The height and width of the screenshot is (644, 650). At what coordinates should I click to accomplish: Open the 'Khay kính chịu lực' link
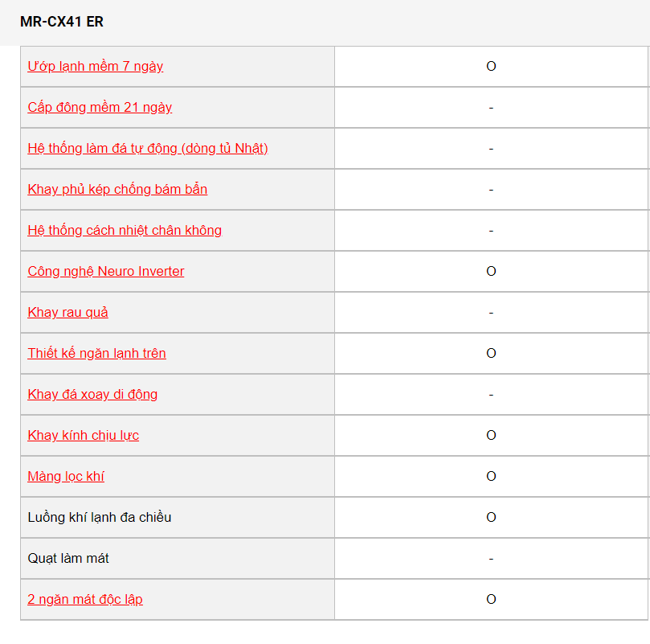[84, 435]
